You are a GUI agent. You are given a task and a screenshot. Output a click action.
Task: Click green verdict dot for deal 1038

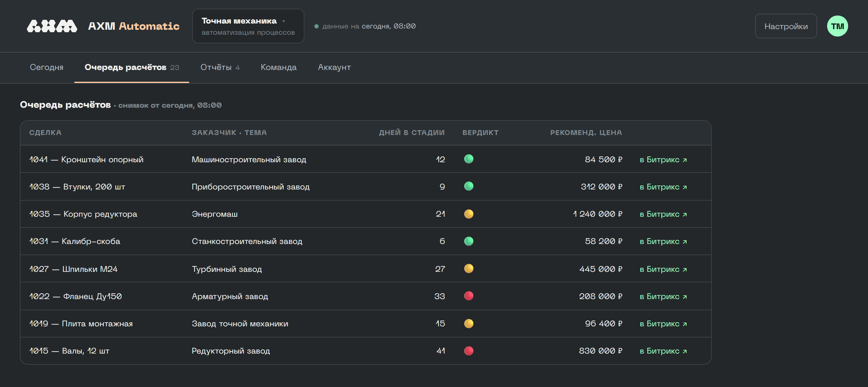pos(468,186)
